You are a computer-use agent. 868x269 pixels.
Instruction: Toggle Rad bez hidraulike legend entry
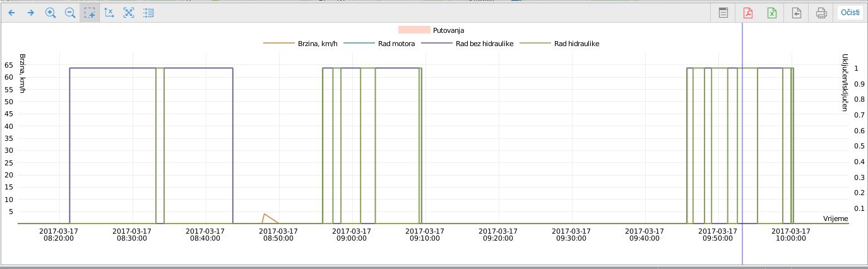pyautogui.click(x=484, y=44)
